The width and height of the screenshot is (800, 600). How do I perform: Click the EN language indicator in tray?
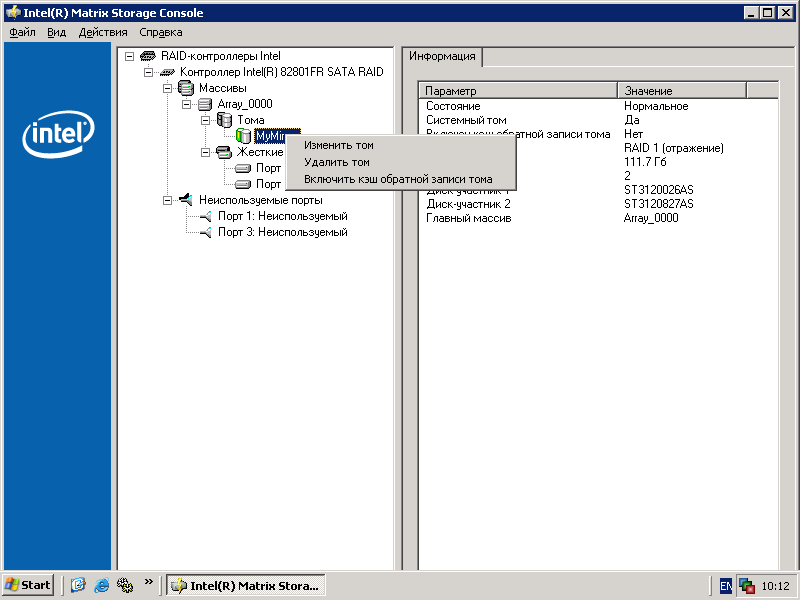(726, 586)
